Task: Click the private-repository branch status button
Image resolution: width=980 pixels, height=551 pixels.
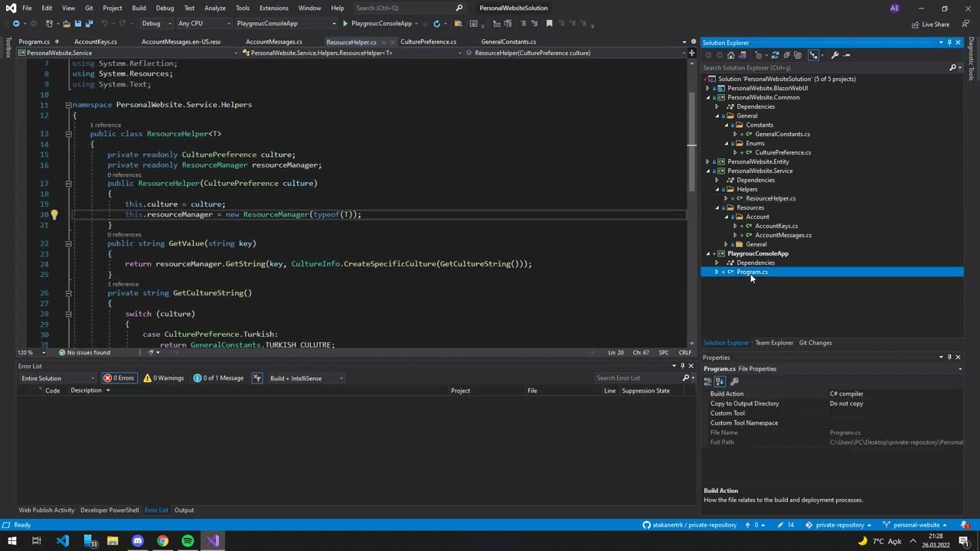Action: pyautogui.click(x=840, y=525)
